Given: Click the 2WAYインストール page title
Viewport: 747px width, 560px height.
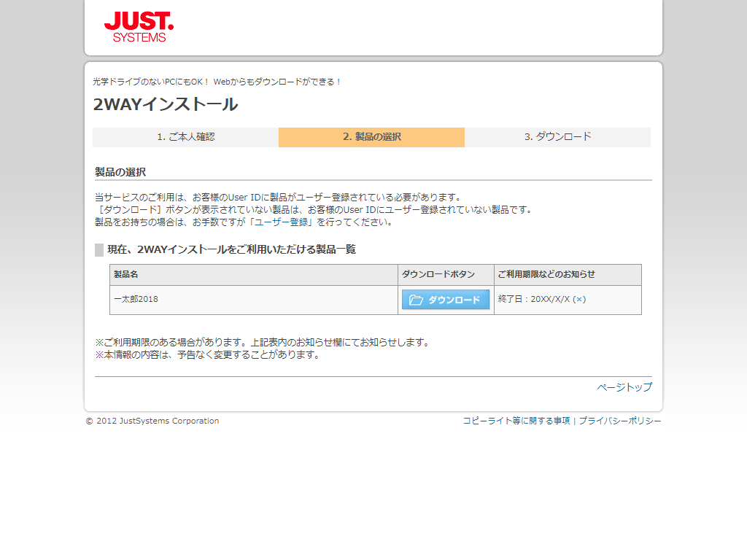Looking at the screenshot, I should 166,104.
